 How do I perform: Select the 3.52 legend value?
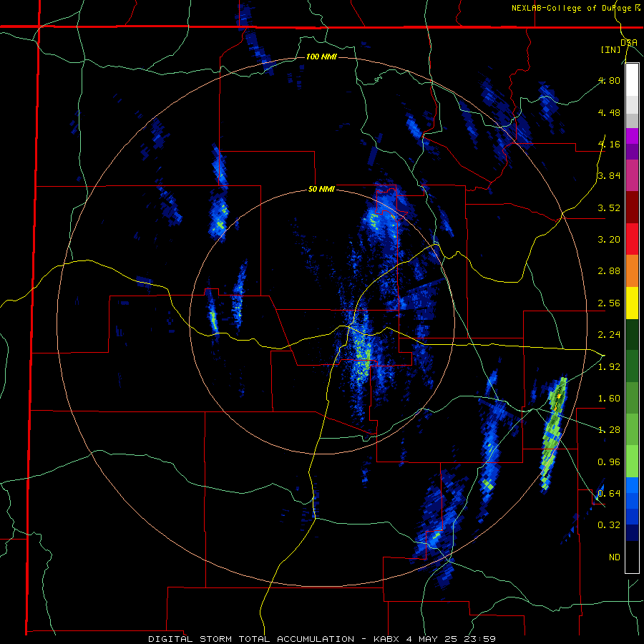pos(609,208)
